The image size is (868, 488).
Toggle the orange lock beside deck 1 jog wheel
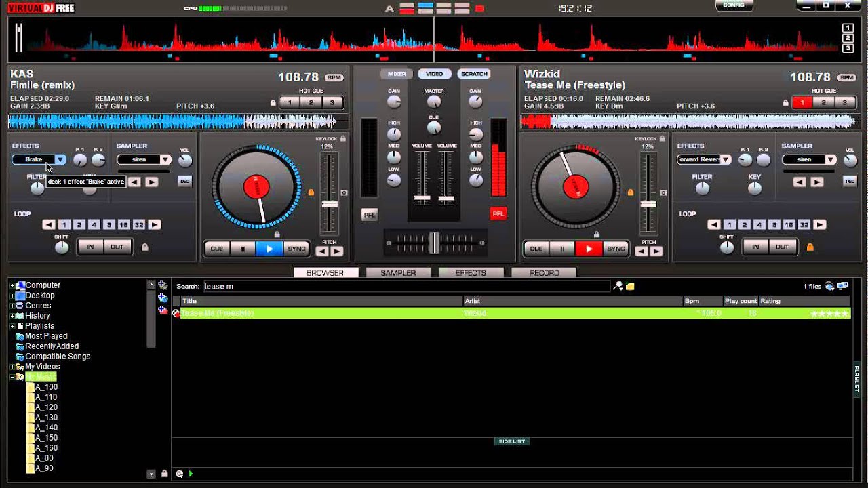tap(311, 192)
